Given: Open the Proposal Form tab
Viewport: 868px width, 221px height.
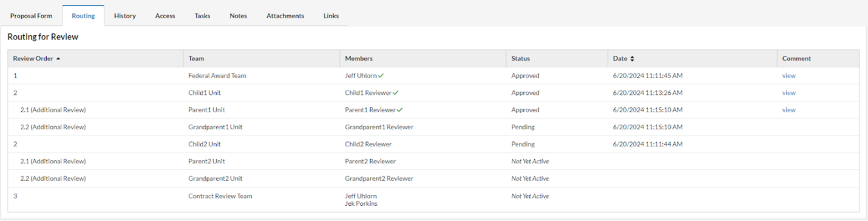Looking at the screenshot, I should (x=32, y=16).
